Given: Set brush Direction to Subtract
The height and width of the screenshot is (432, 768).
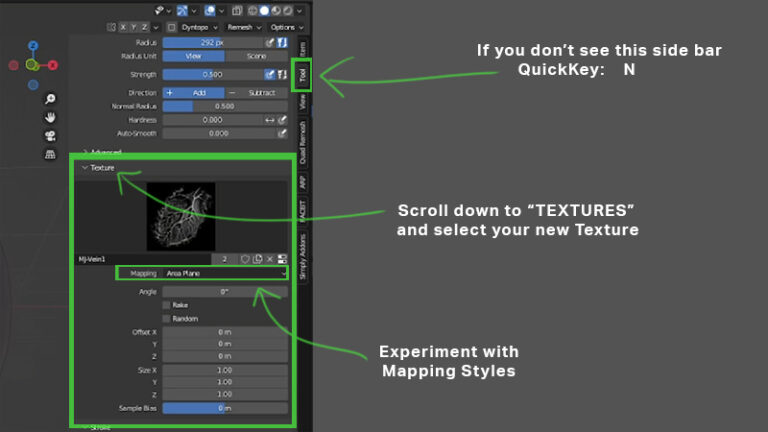Looking at the screenshot, I should click(255, 91).
